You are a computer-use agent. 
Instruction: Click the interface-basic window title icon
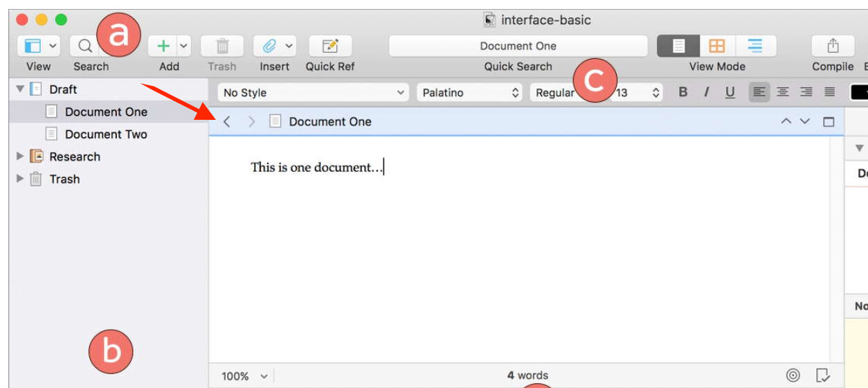[489, 20]
